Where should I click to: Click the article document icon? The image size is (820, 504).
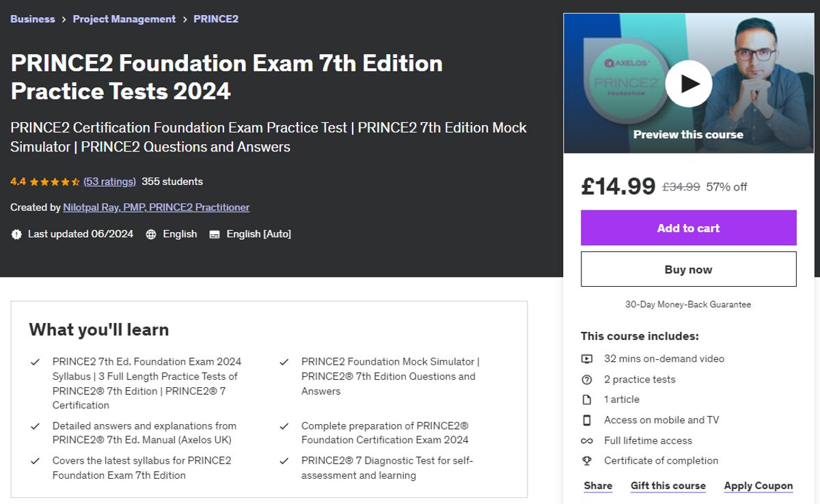point(586,399)
